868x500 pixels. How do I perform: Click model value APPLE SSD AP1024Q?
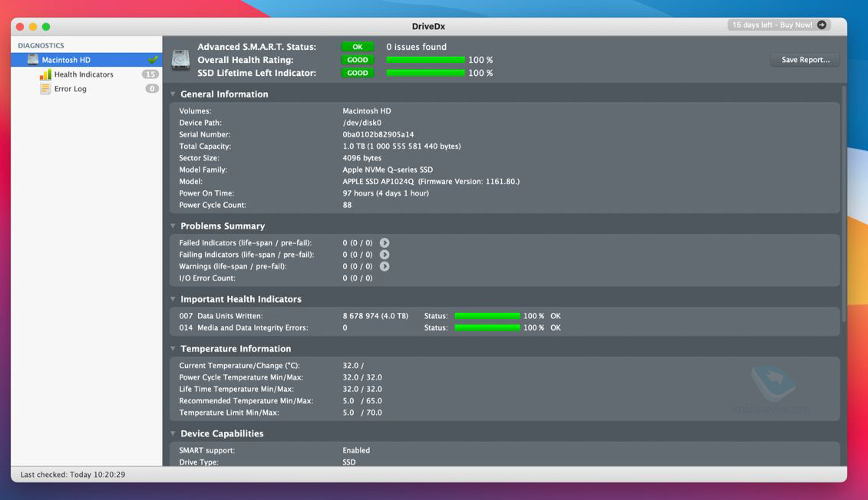pos(378,182)
